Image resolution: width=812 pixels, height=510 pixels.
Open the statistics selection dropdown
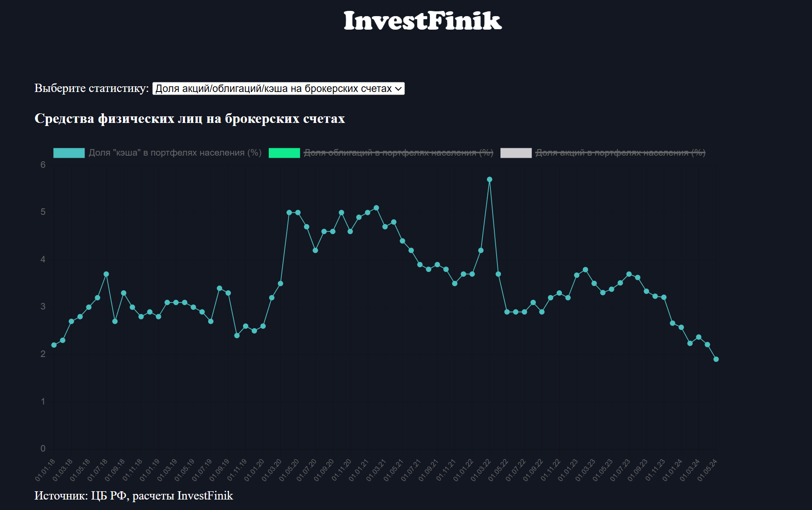278,88
